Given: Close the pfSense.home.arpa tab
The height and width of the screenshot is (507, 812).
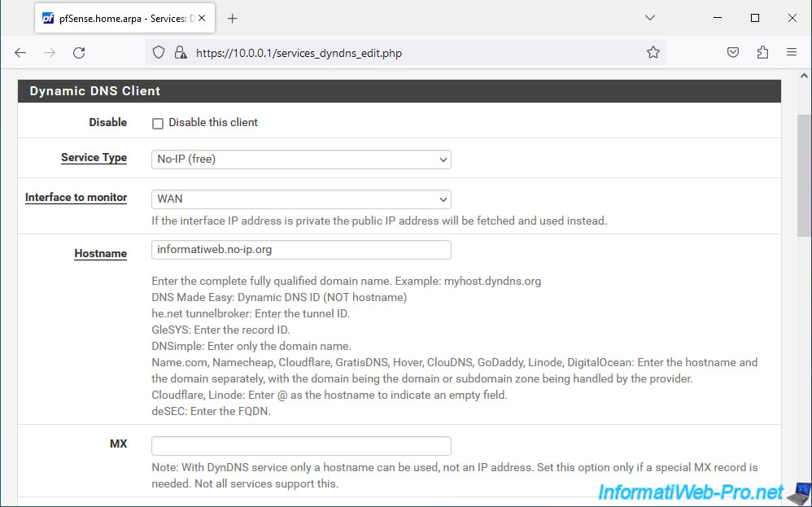Looking at the screenshot, I should click(x=202, y=19).
